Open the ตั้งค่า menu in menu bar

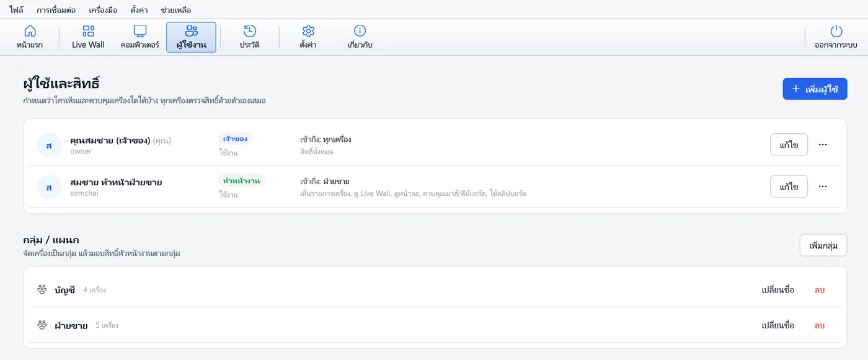coord(139,10)
